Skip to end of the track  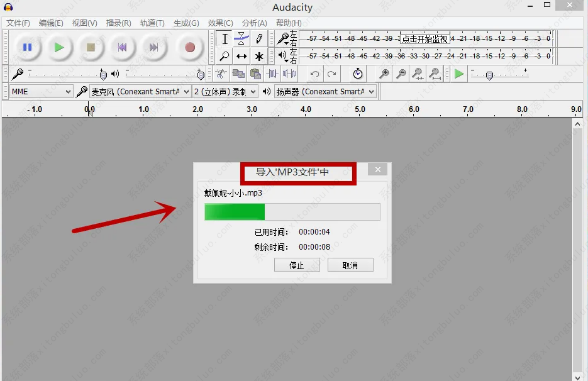pyautogui.click(x=153, y=47)
